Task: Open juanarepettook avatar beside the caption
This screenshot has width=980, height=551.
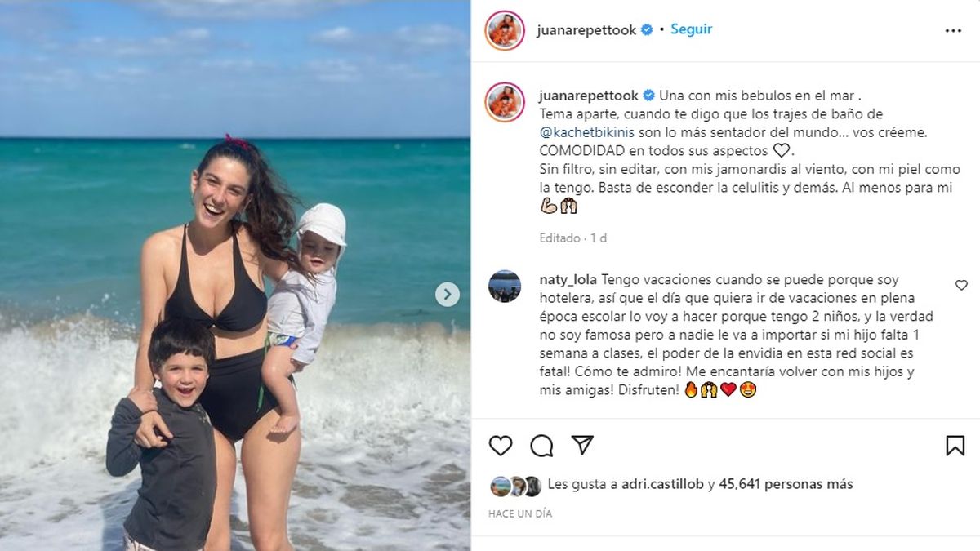Action: (505, 102)
